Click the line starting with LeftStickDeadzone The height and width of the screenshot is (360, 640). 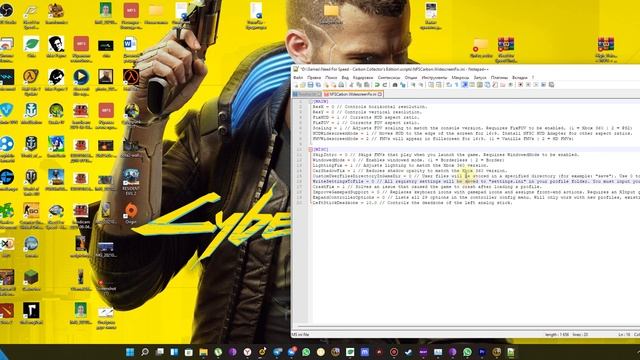(x=412, y=202)
